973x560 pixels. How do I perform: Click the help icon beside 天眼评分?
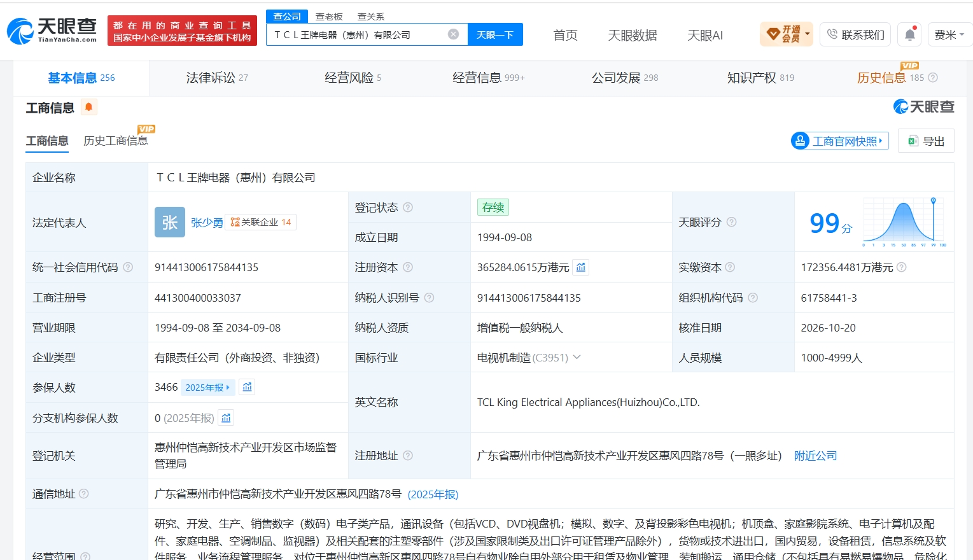pyautogui.click(x=731, y=222)
